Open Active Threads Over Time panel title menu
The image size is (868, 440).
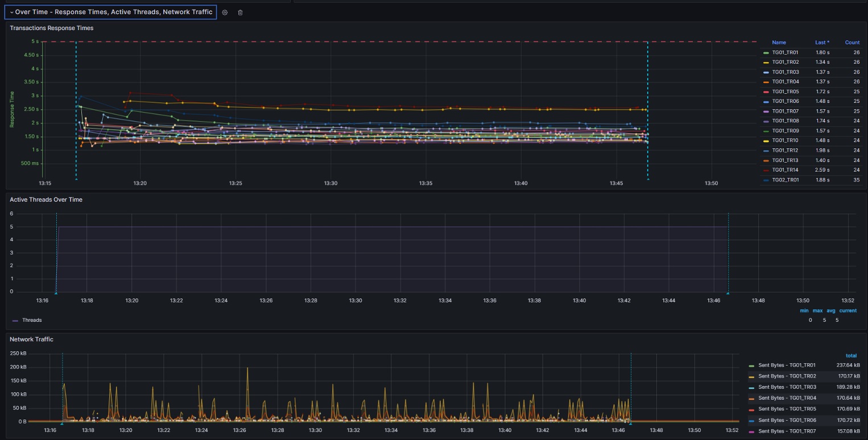[x=46, y=200]
